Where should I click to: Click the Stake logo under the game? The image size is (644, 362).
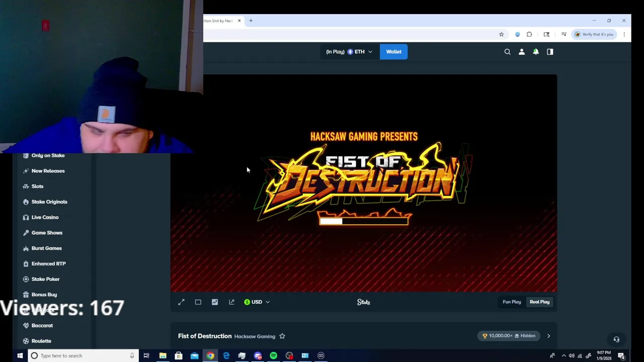point(364,302)
